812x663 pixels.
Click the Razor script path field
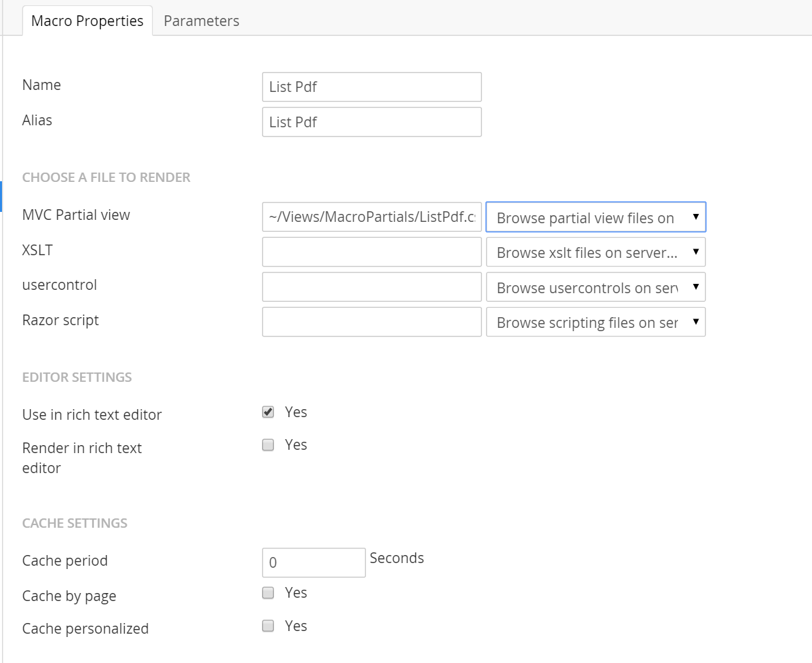[x=372, y=322]
